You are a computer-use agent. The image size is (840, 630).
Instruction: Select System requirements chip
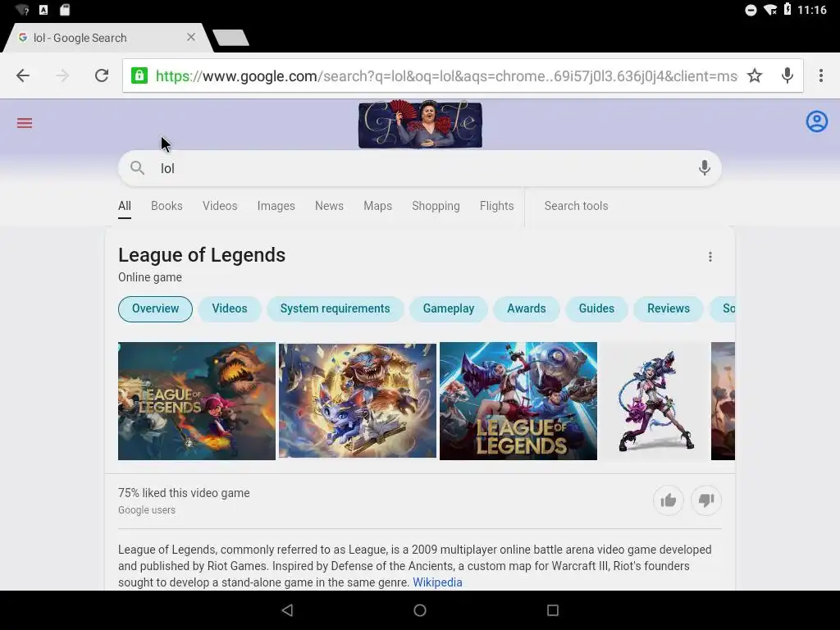tap(335, 309)
